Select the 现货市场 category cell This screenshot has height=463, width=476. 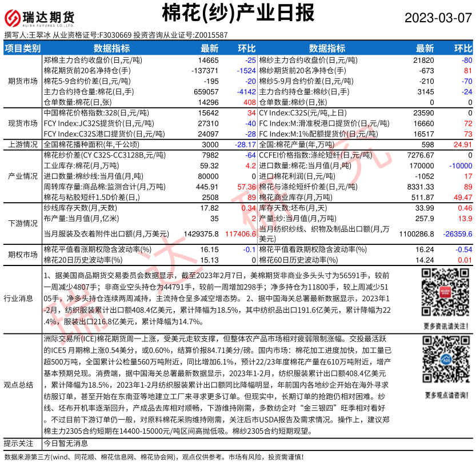pyautogui.click(x=22, y=123)
